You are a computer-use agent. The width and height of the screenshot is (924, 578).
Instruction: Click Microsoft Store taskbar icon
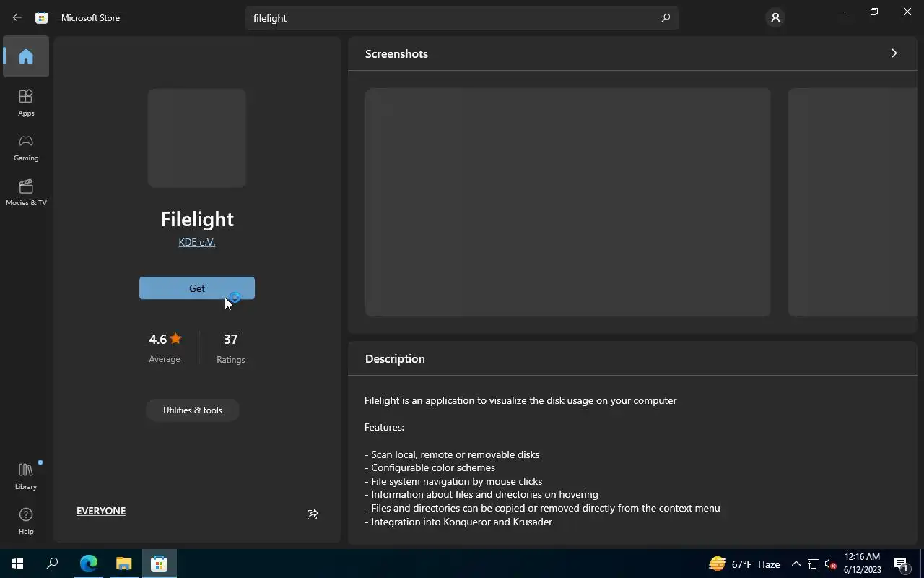pyautogui.click(x=160, y=564)
